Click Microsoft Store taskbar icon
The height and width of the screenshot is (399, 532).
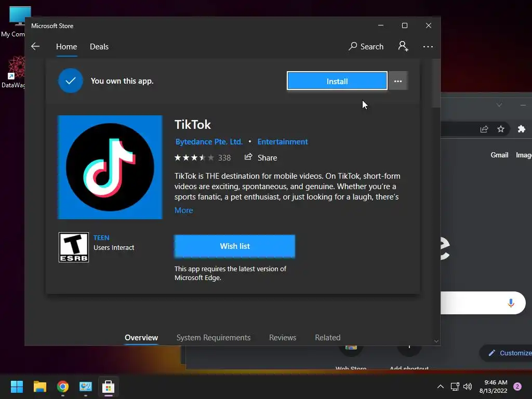[108, 387]
